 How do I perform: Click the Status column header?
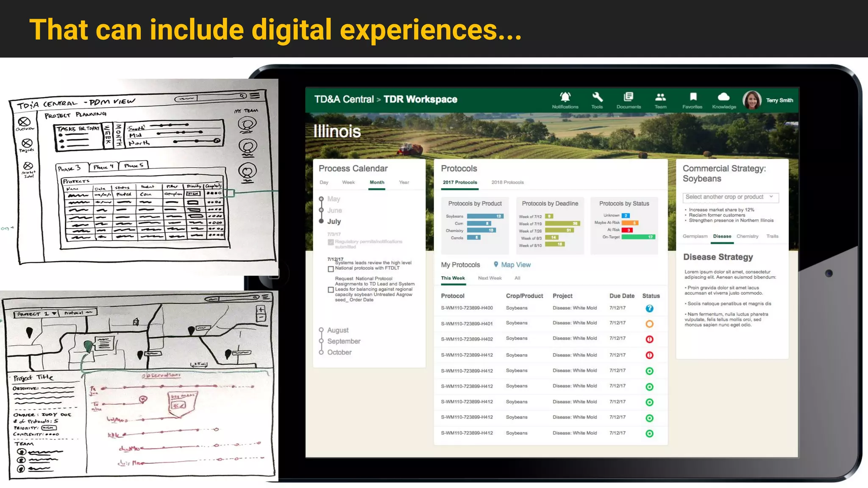point(651,296)
